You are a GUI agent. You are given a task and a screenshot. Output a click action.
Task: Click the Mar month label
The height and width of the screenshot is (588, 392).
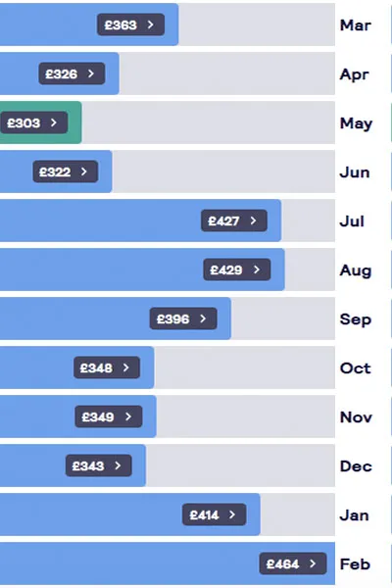tap(355, 25)
